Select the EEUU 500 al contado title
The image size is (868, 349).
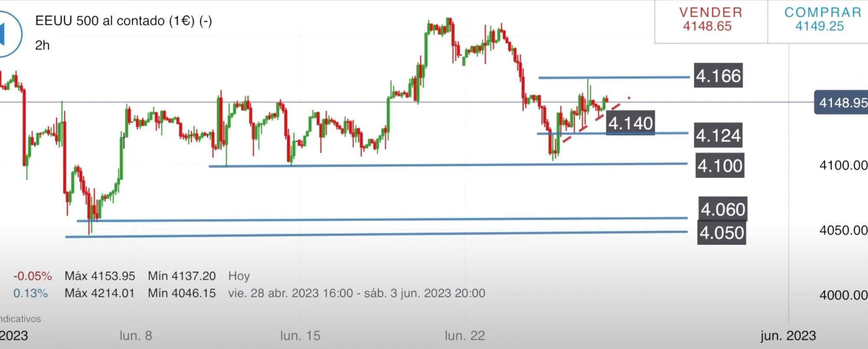123,21
